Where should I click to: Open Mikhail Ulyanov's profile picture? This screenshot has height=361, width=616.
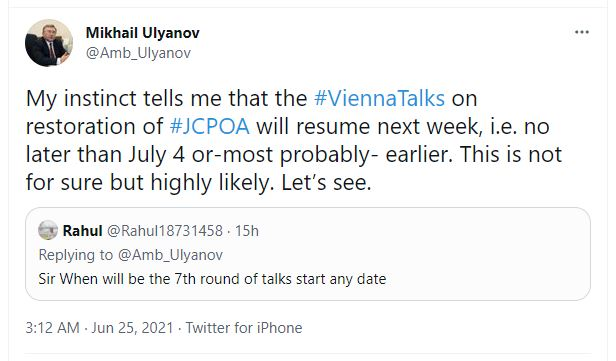(x=49, y=43)
